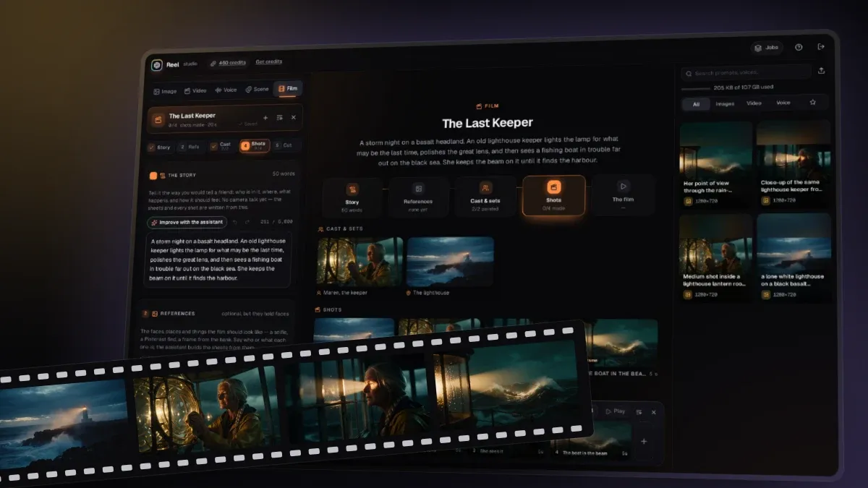Click the clapperboard icon beside The Last Keeper
Image resolution: width=868 pixels, height=488 pixels.
(158, 119)
